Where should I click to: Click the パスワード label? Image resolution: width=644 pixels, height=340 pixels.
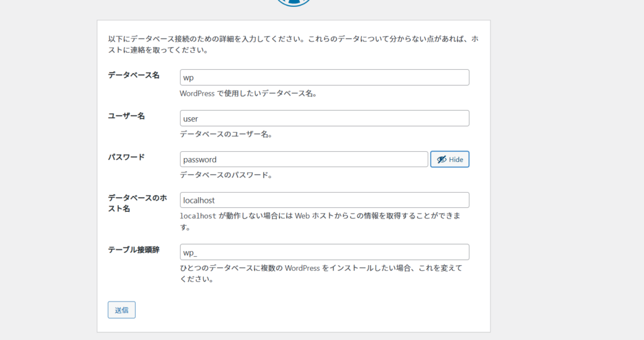tap(126, 157)
